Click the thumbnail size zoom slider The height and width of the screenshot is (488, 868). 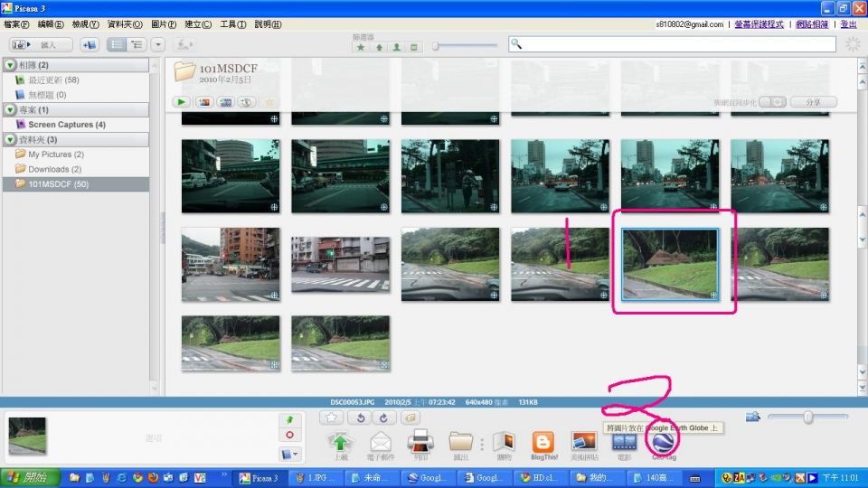(x=807, y=417)
